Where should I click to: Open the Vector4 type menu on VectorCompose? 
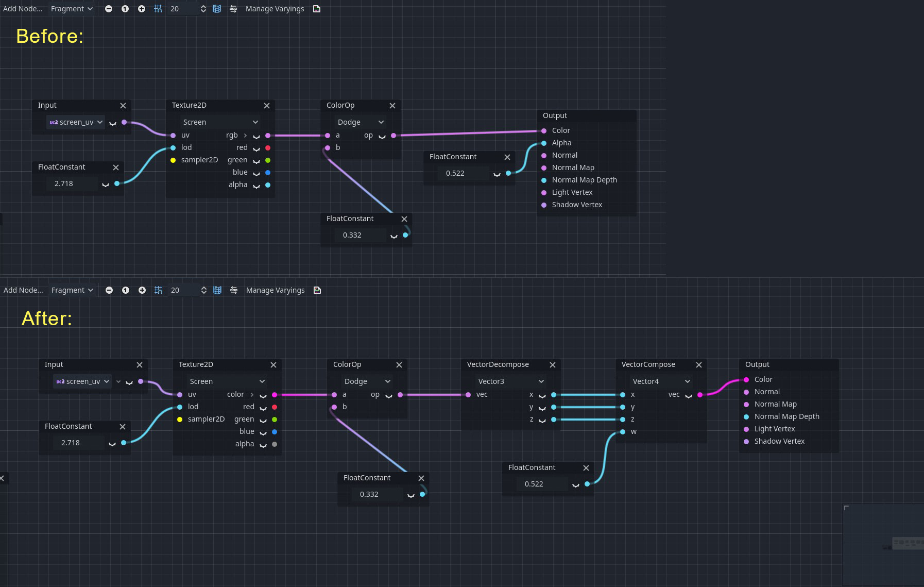click(661, 381)
